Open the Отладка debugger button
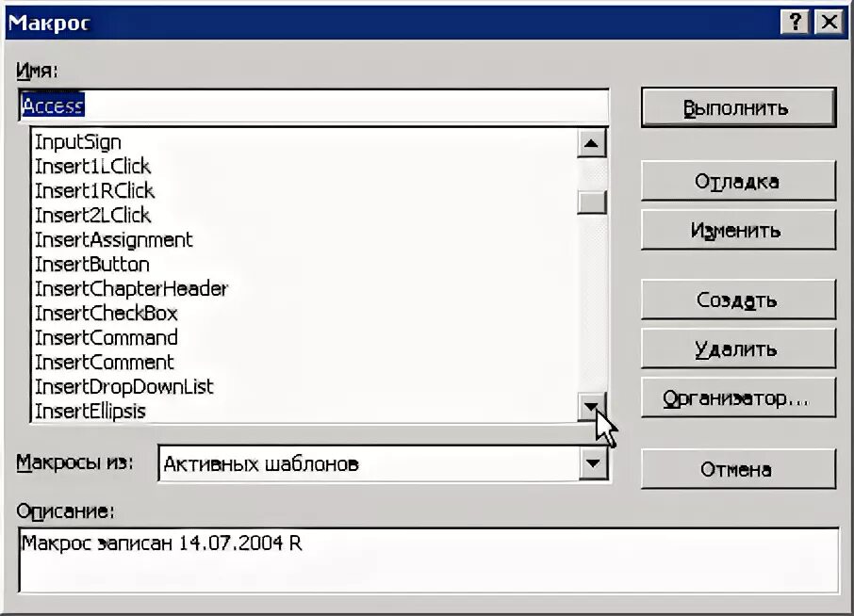 point(738,181)
